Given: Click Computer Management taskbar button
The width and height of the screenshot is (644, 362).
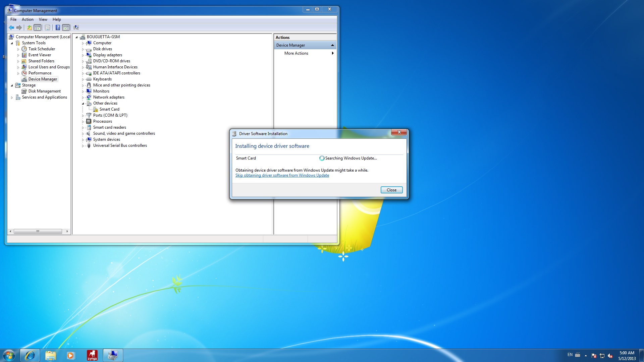Looking at the screenshot, I should (x=113, y=355).
